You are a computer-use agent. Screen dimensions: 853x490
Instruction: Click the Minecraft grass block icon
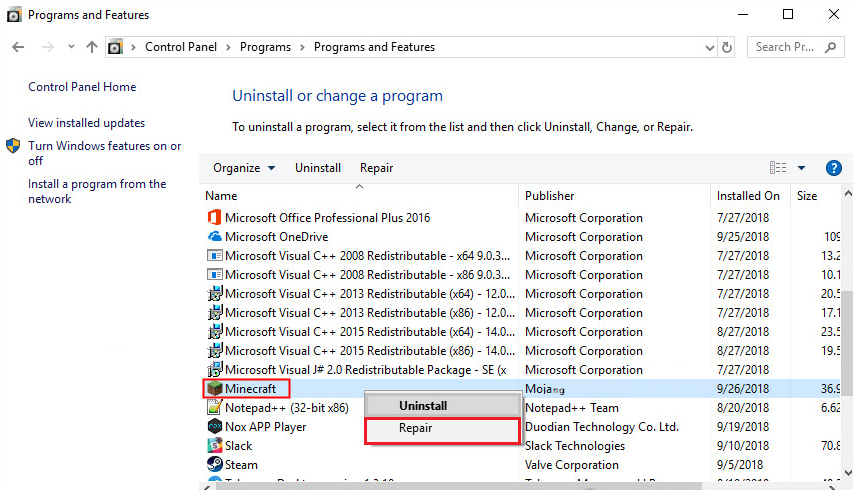[x=215, y=388]
